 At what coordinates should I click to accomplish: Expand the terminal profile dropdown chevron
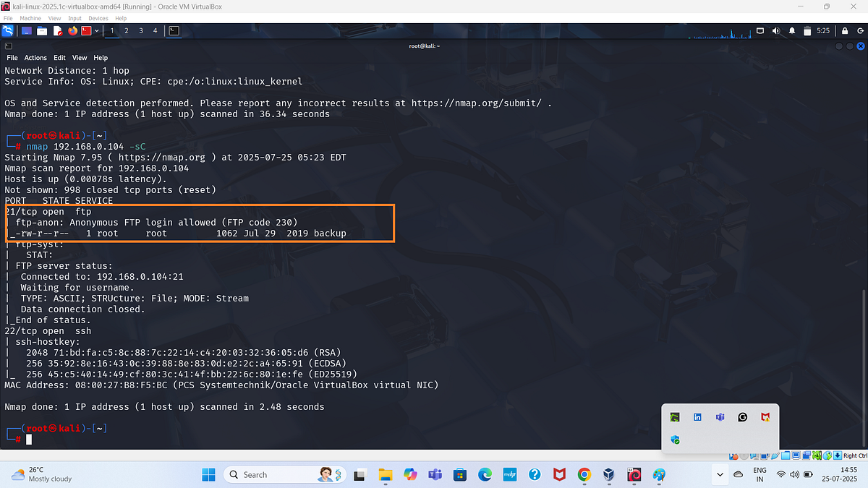click(x=96, y=30)
